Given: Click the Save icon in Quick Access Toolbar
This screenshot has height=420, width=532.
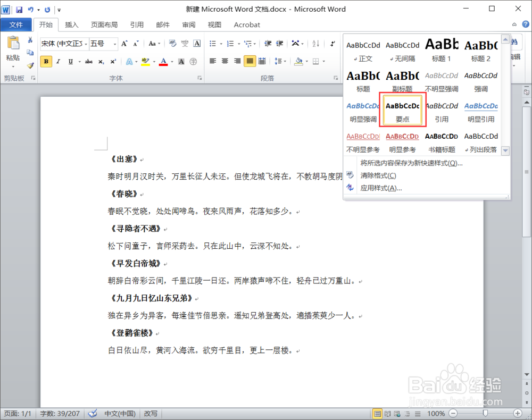Looking at the screenshot, I should click(19, 9).
